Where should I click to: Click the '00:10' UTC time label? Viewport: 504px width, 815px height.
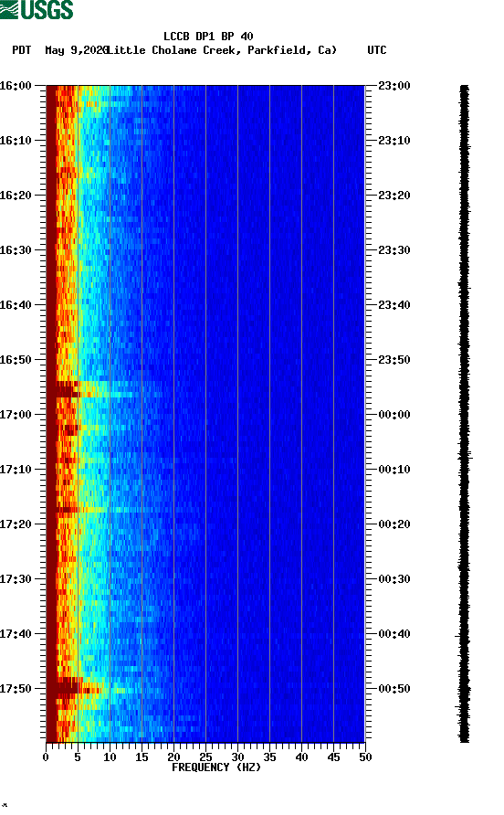pyautogui.click(x=394, y=470)
